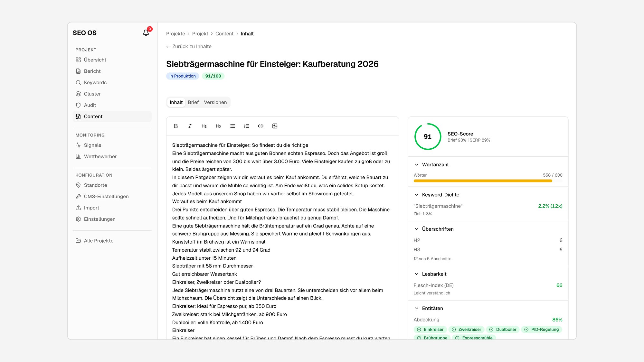Open Übersicht in the sidebar
Image resolution: width=644 pixels, height=362 pixels.
click(112, 60)
